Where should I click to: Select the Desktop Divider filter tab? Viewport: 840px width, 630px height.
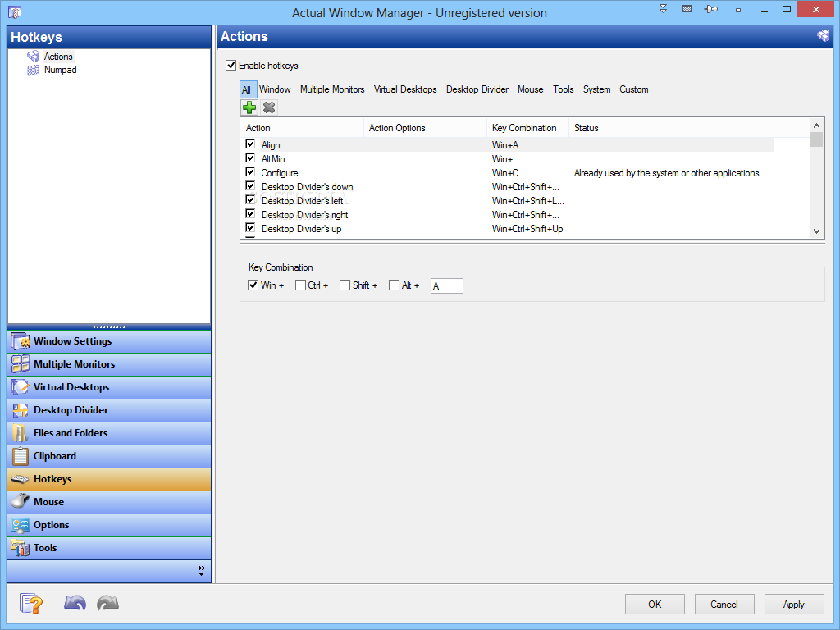[477, 89]
